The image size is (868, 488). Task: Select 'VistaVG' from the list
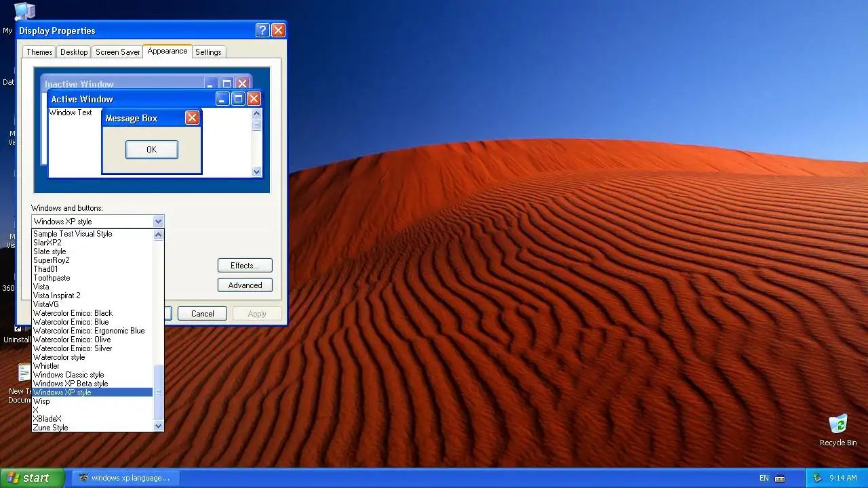click(x=92, y=304)
